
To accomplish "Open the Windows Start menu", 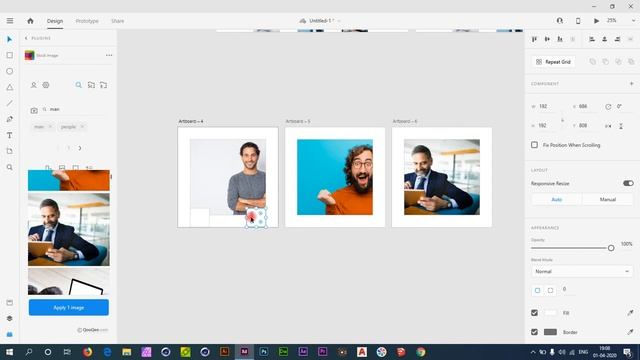I will tap(9, 352).
